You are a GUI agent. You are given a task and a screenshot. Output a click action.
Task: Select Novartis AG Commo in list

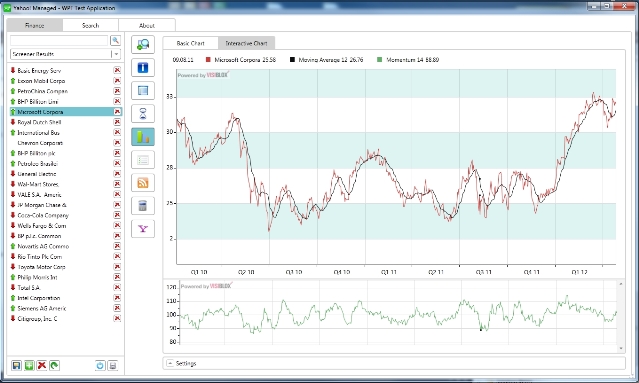[66, 246]
